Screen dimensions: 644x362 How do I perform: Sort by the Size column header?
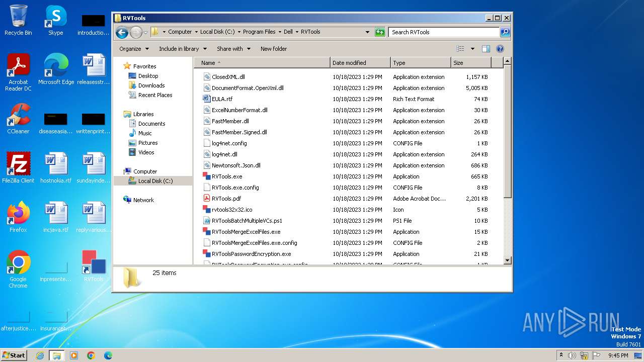(471, 63)
